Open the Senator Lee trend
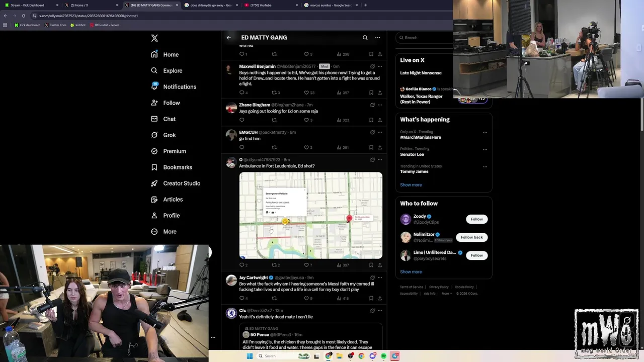Viewport: 644px width, 362px height. pos(412,154)
